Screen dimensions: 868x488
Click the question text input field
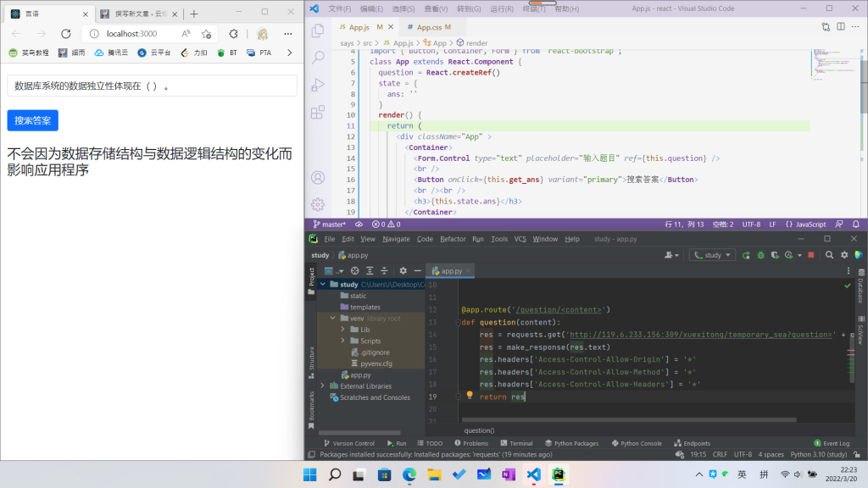coord(152,86)
